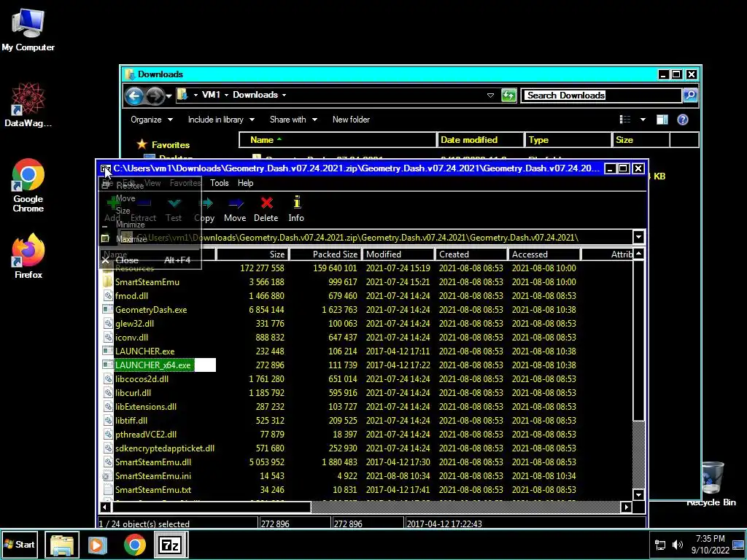Click the network tray icon
Screen dimensions: 747x560
660,545
